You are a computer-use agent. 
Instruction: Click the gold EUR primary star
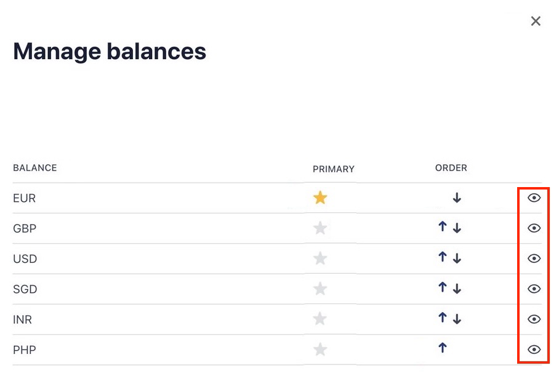point(320,198)
